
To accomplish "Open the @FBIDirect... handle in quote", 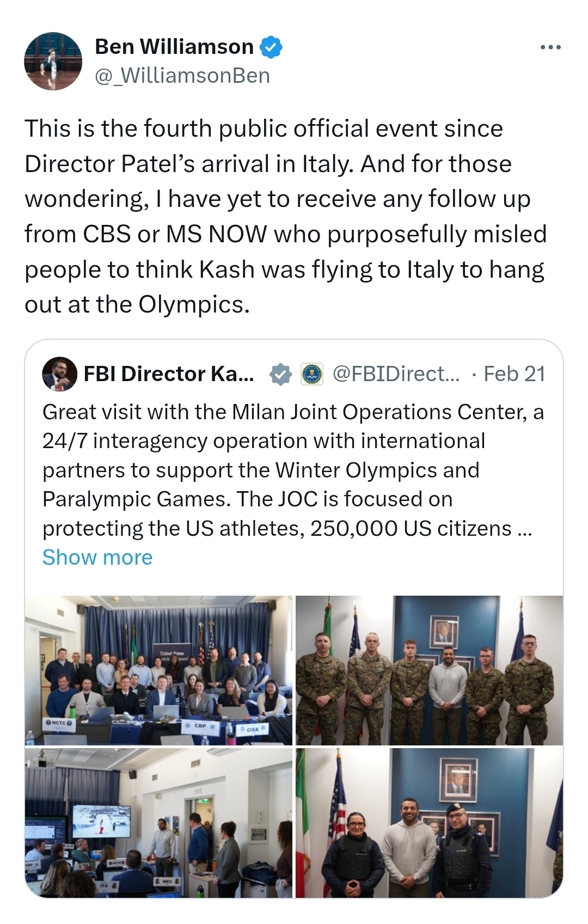I will (x=395, y=374).
